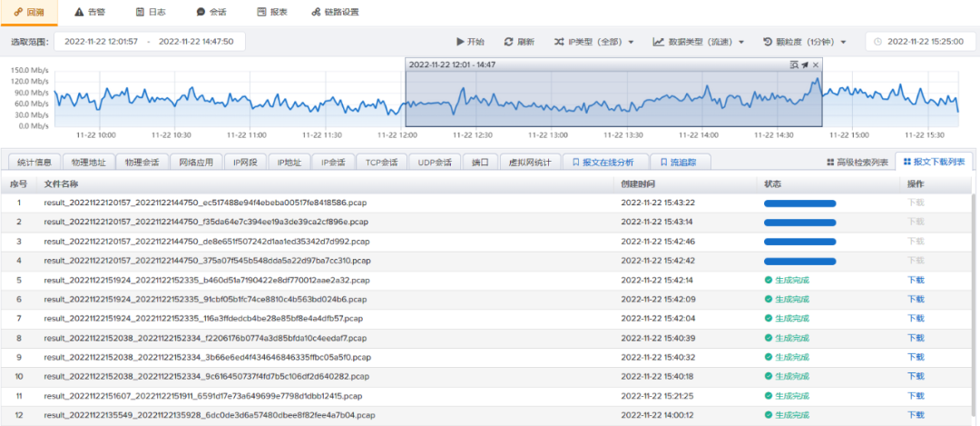Open the 数据类型 (流速) dropdown

click(698, 42)
